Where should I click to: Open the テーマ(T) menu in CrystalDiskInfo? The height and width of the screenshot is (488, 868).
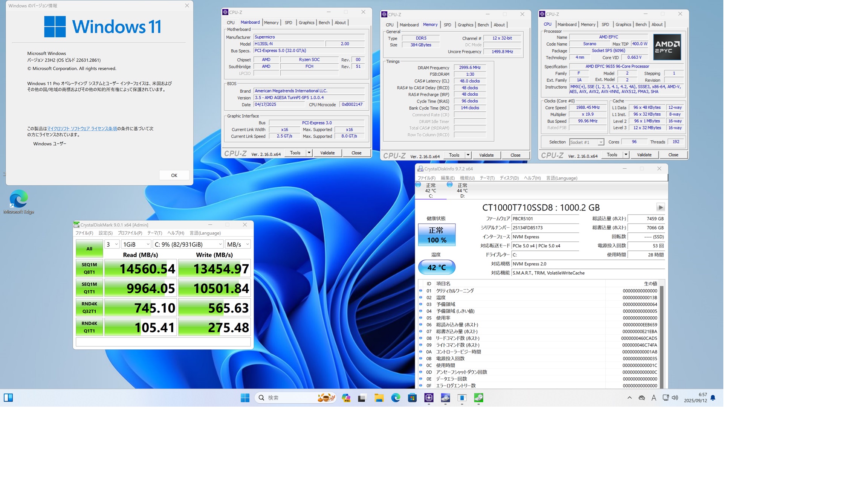pos(487,178)
